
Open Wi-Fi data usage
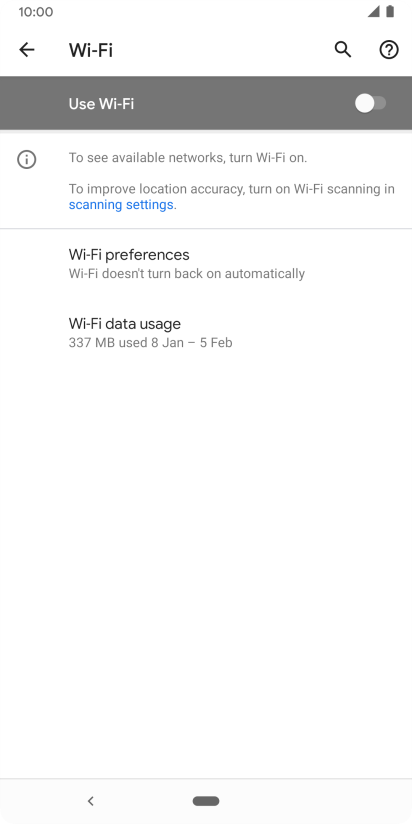click(206, 332)
